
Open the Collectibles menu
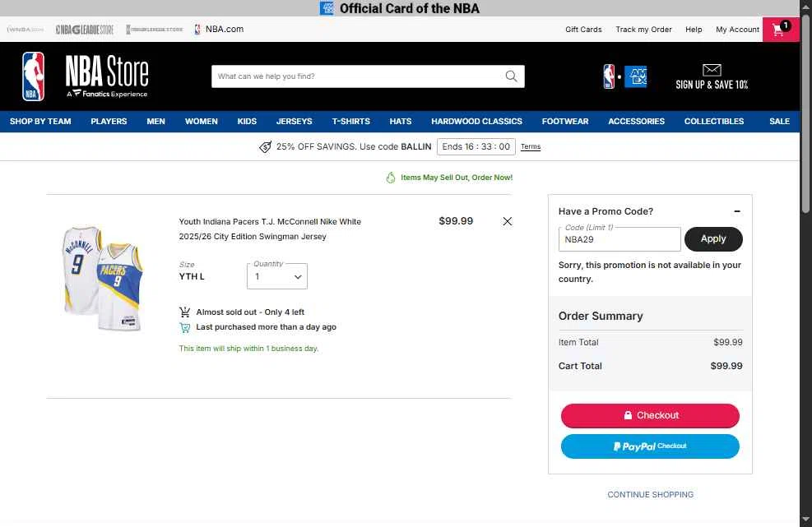tap(714, 121)
